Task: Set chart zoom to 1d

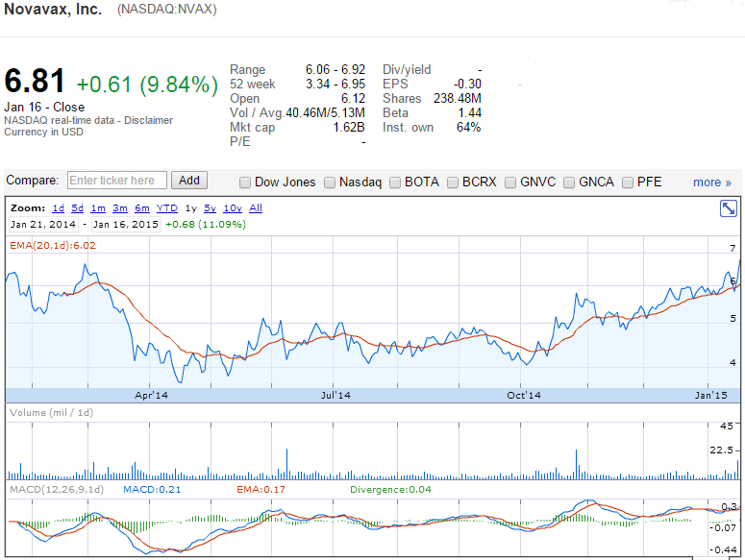Action: (x=58, y=207)
